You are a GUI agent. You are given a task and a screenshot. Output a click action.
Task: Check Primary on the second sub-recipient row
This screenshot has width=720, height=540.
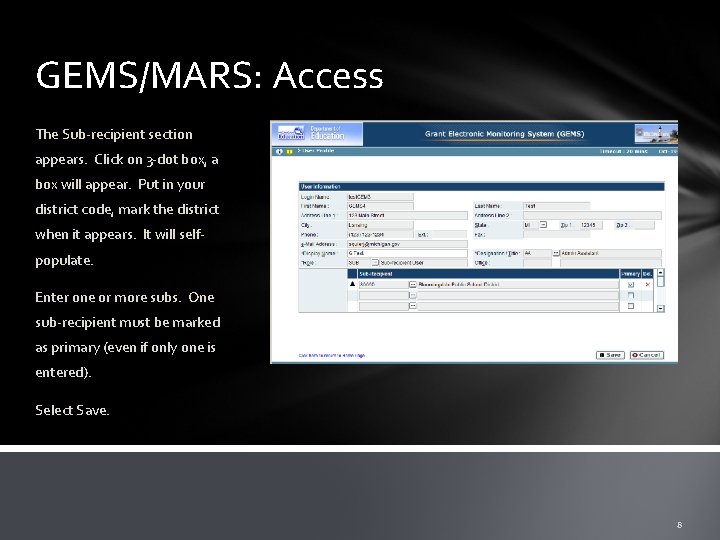point(631,295)
